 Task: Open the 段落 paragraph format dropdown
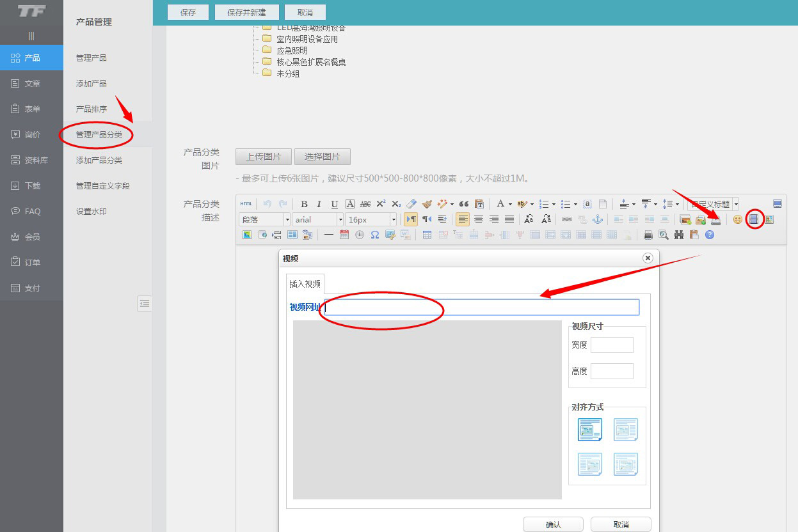pos(265,219)
